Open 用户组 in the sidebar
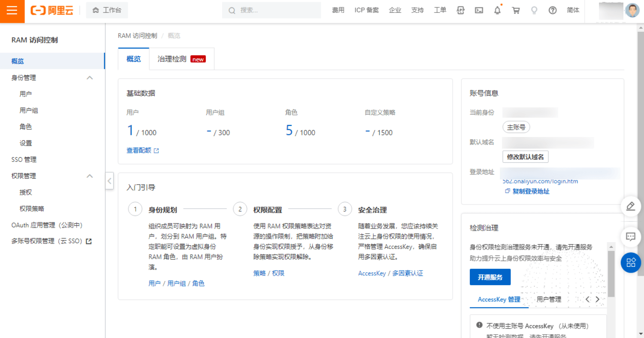 point(29,110)
